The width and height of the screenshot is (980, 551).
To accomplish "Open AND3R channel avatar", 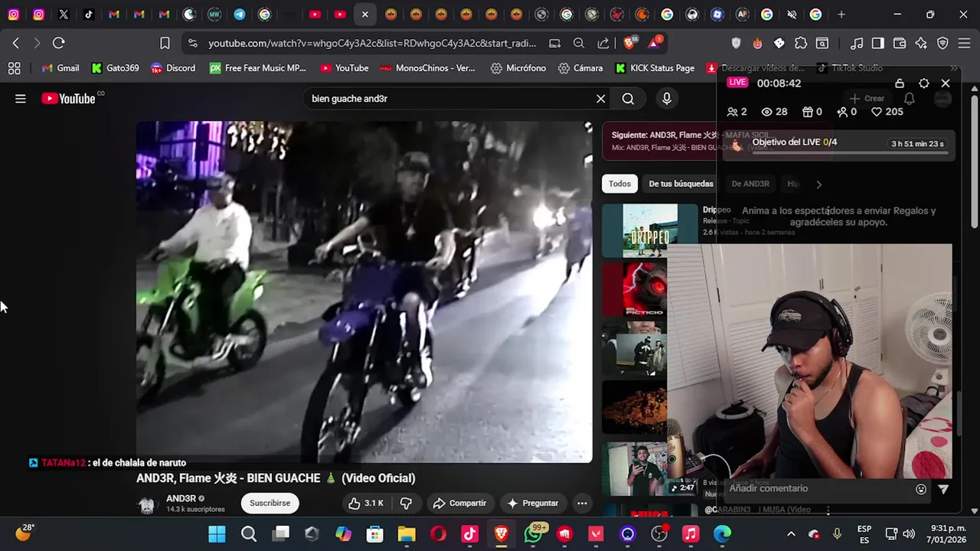I will pos(146,504).
